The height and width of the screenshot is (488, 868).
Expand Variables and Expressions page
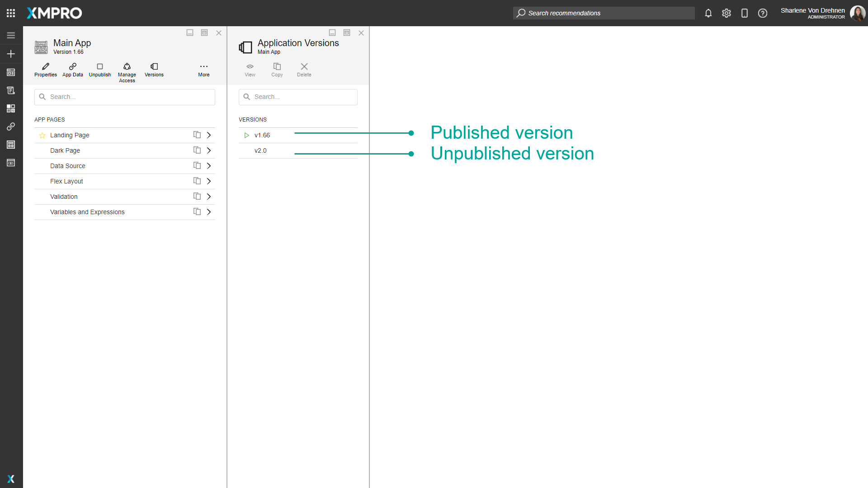[208, 211]
